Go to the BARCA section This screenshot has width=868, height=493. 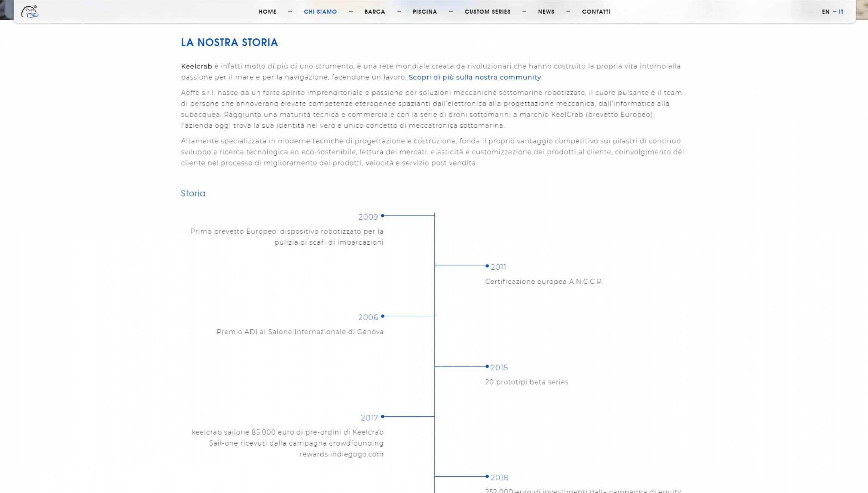click(x=375, y=12)
